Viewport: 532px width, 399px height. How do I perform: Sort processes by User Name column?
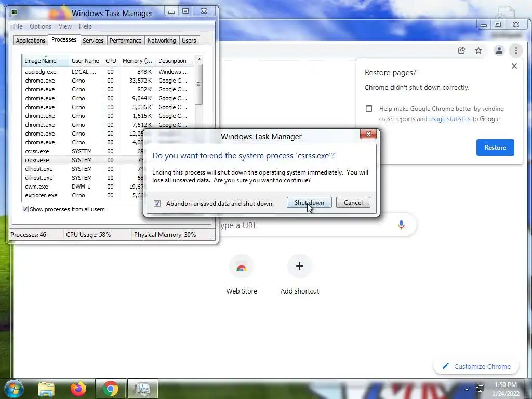coord(85,61)
